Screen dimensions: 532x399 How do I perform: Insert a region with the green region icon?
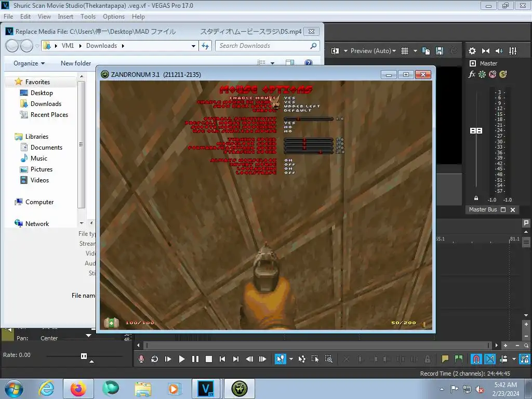pos(458,359)
